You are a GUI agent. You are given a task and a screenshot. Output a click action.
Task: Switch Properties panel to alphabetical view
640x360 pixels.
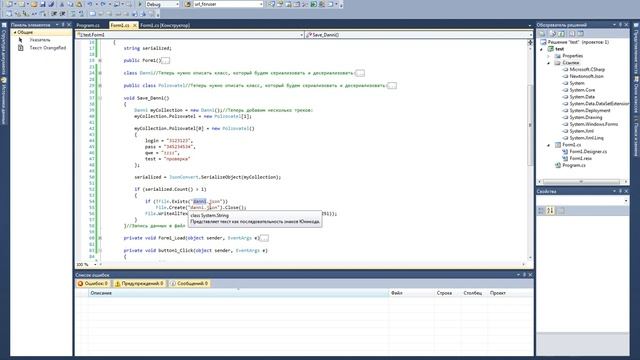pos(550,211)
